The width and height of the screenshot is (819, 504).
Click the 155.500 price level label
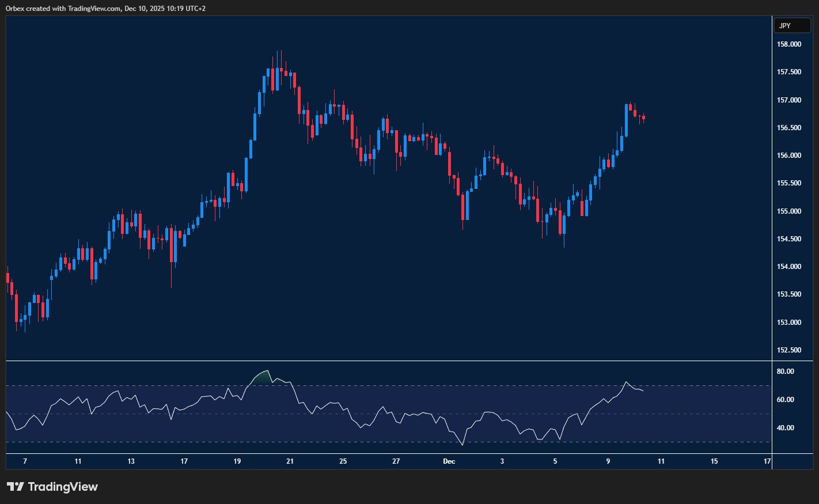coord(788,183)
